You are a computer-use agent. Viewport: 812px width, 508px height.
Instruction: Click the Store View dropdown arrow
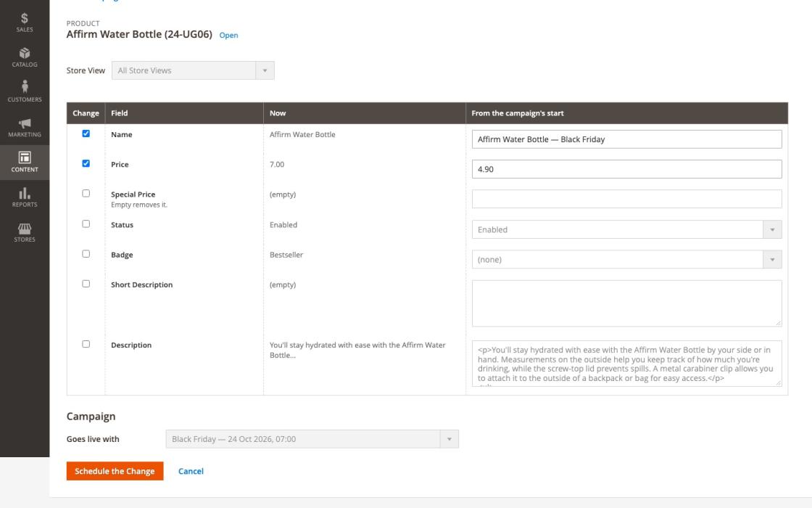pyautogui.click(x=265, y=70)
